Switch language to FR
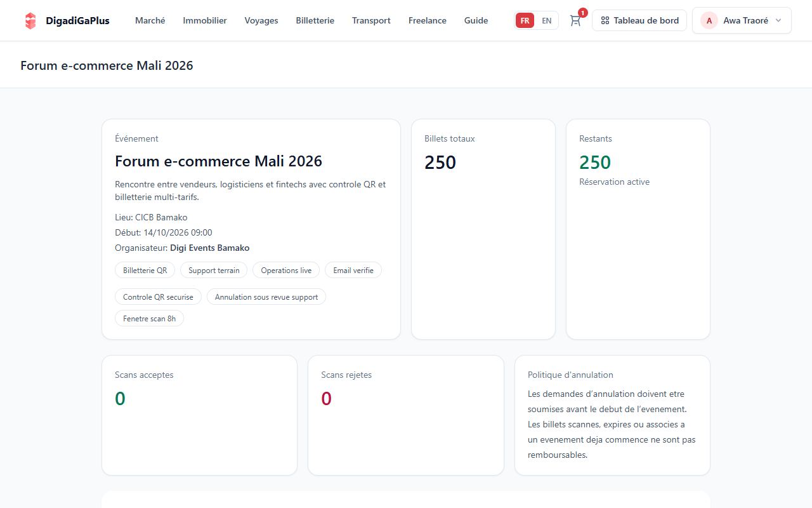Viewport: 812px width, 508px height. pyautogui.click(x=525, y=20)
